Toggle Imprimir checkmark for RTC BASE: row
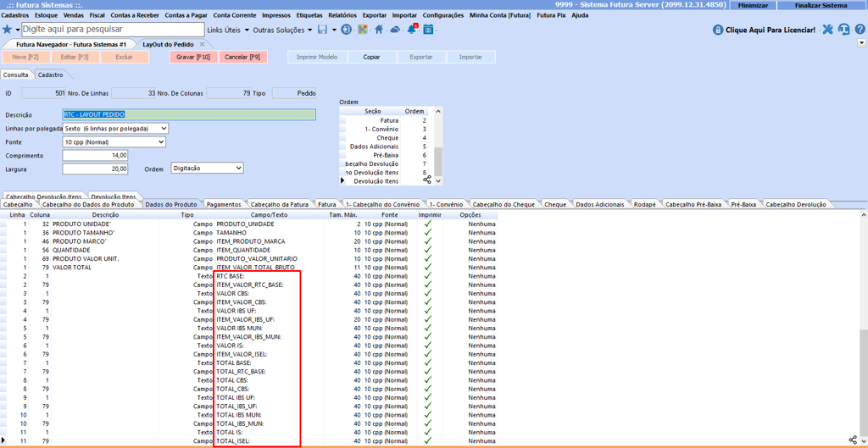The image size is (868, 448). (428, 276)
